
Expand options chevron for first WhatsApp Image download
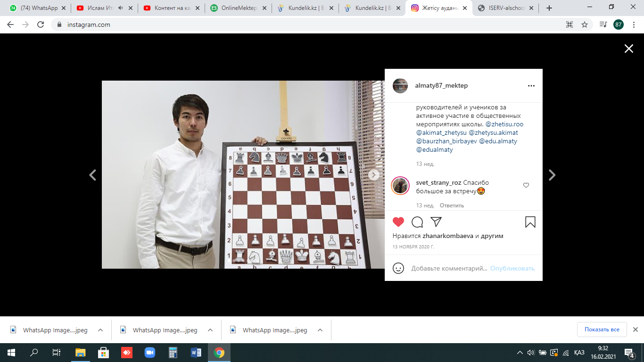pos(100,330)
